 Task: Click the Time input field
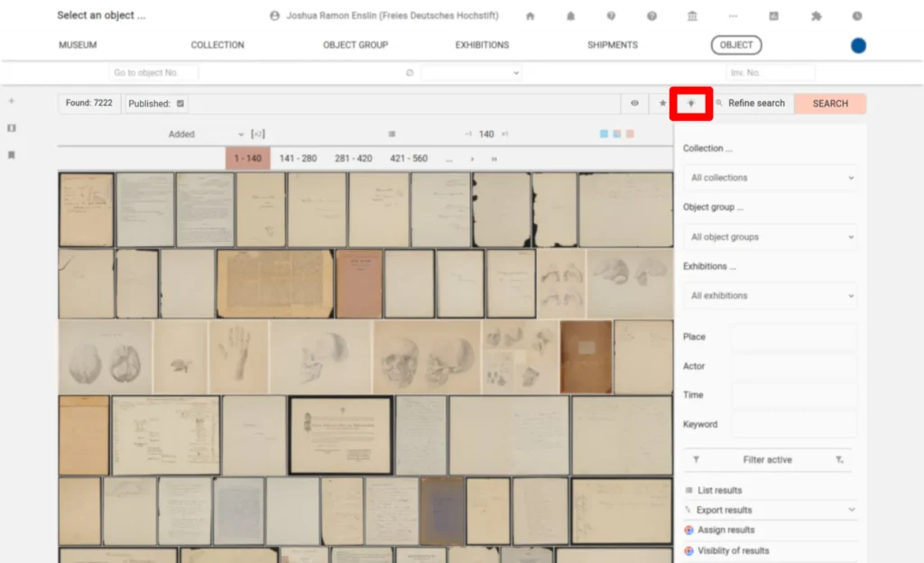(794, 395)
